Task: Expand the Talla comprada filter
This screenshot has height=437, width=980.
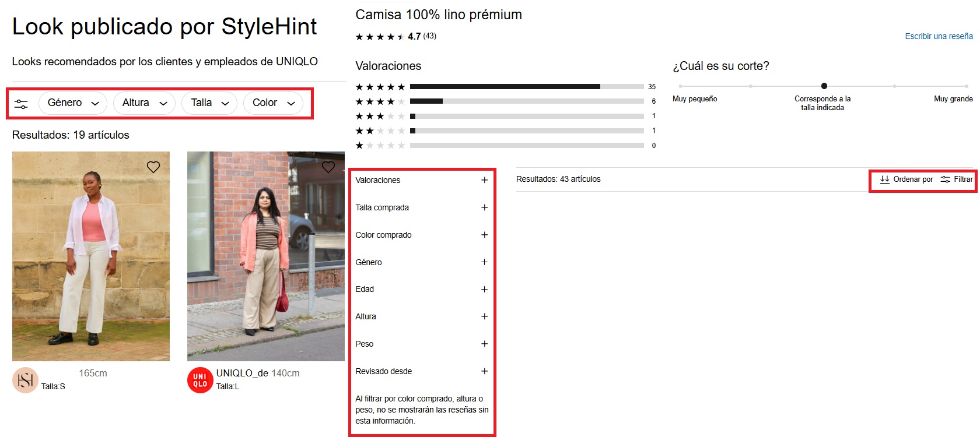Action: [x=422, y=207]
